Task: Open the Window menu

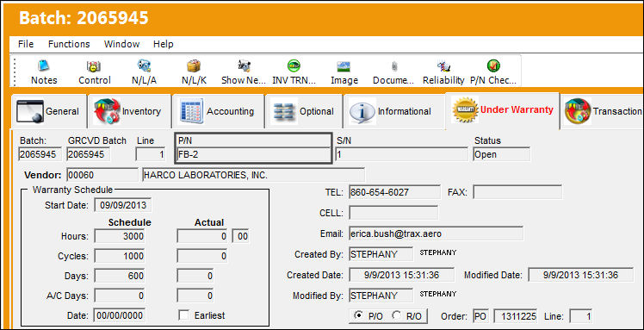Action: (x=121, y=44)
